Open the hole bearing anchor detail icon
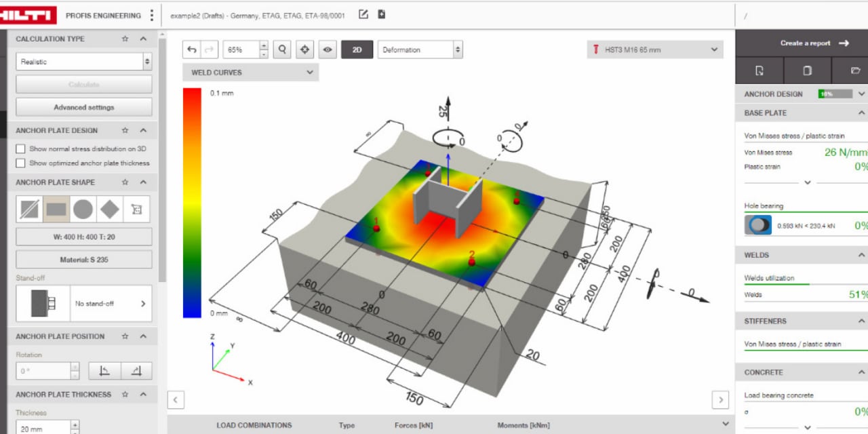 (x=757, y=224)
